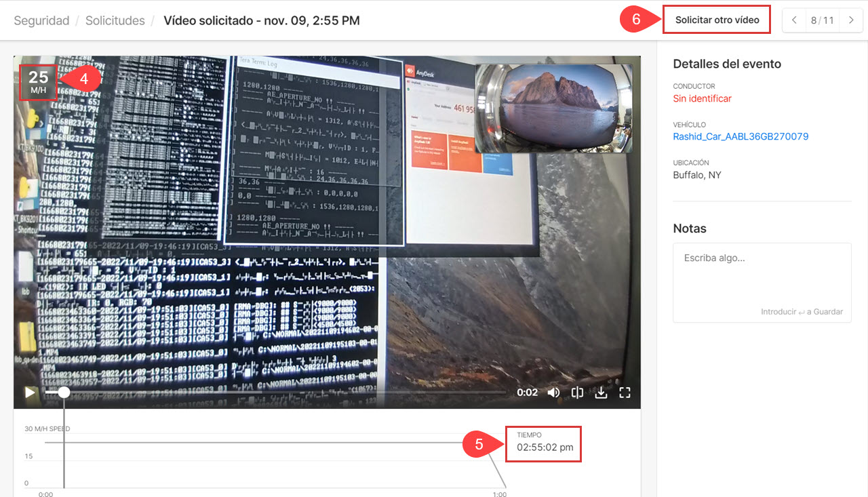
Task: Open vehicle Rashid_Car_AABL36GB270079 link
Action: pos(741,136)
